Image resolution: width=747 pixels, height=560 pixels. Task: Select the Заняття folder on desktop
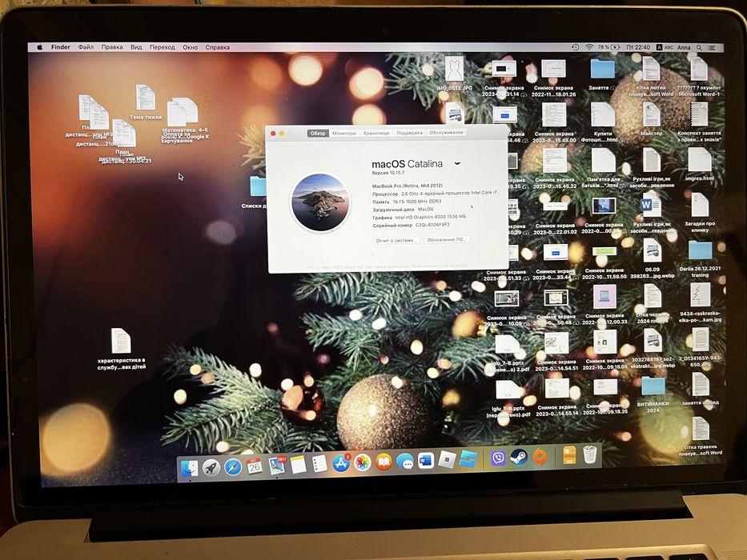602,69
